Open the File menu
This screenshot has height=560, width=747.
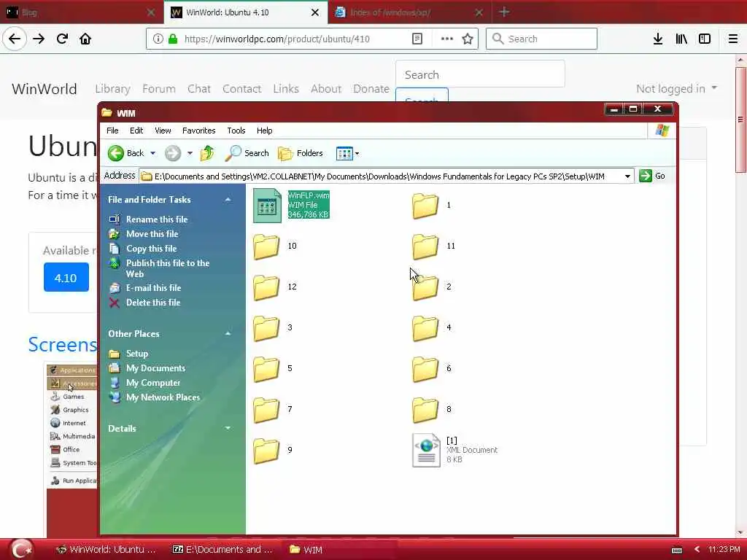coord(112,131)
